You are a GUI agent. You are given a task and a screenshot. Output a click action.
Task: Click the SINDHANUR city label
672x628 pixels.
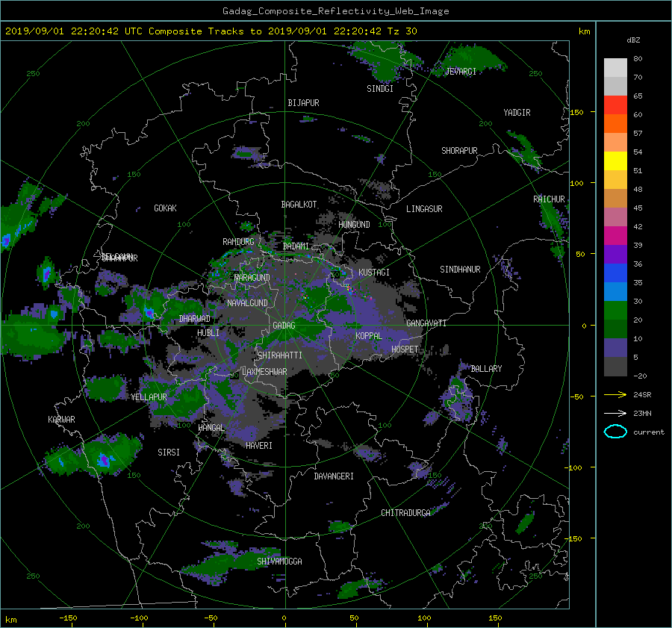coord(460,270)
